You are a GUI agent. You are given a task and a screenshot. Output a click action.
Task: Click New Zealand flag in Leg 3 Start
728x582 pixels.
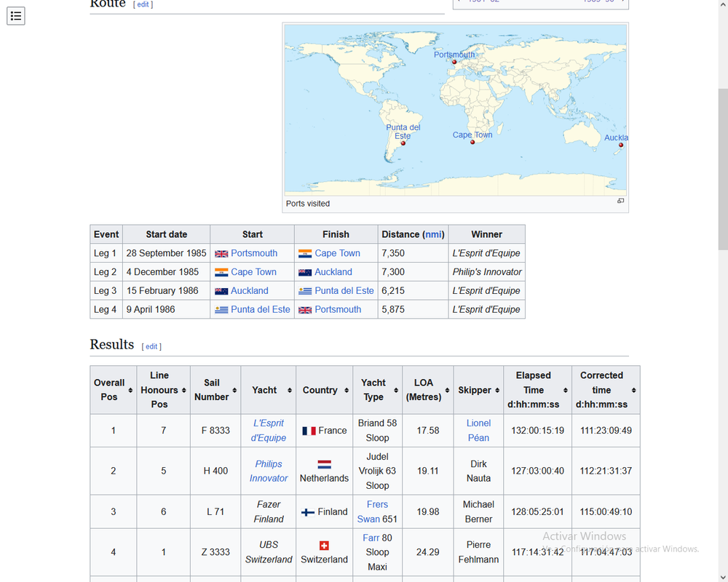pos(221,291)
